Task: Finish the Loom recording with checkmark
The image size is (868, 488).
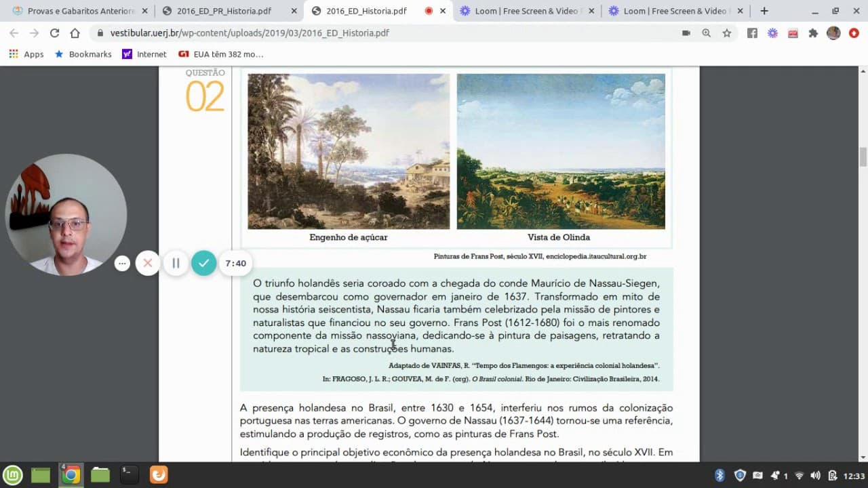Action: point(203,263)
